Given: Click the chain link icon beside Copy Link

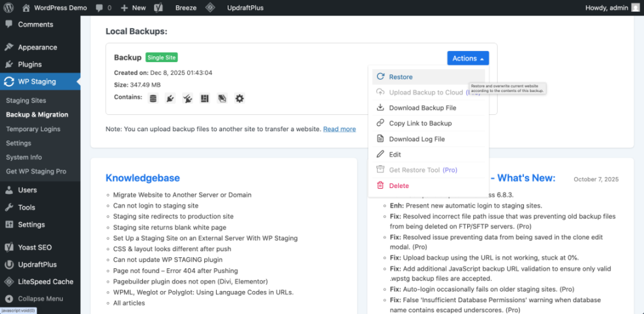Looking at the screenshot, I should pos(381,123).
